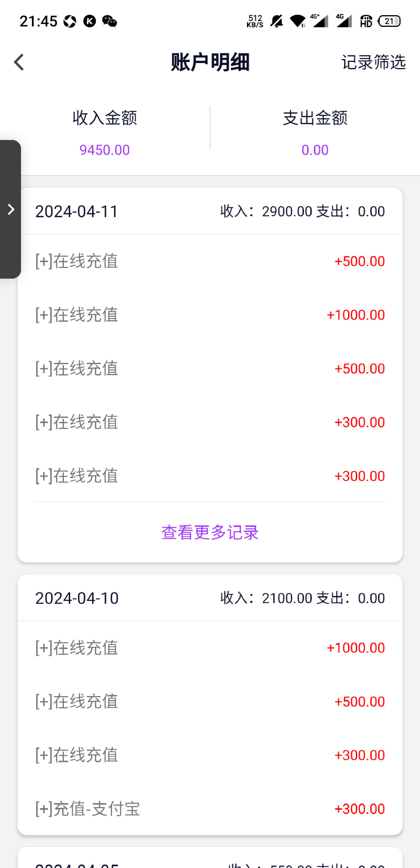Tap the HD call icon
420x868 pixels.
click(366, 21)
